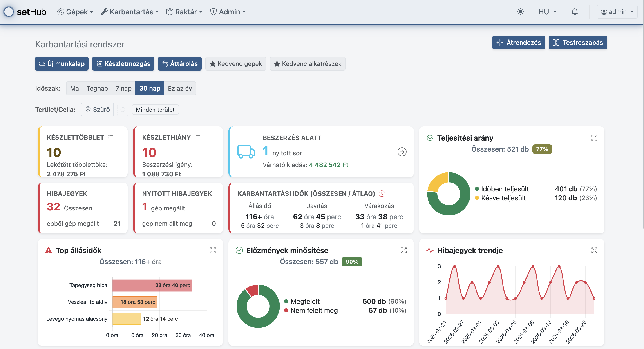Viewport: 644px width, 349px height.
Task: Click the Új munkalap button
Action: [x=62, y=64]
